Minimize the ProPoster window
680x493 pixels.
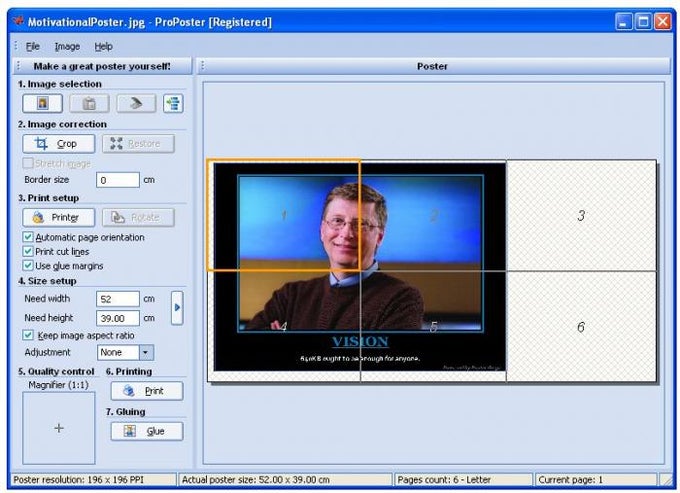point(624,22)
